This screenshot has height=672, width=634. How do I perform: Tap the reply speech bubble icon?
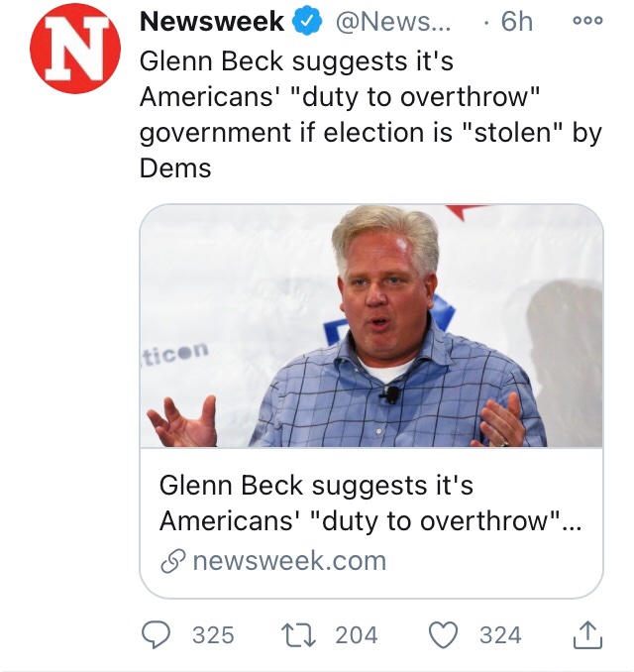pyautogui.click(x=156, y=634)
